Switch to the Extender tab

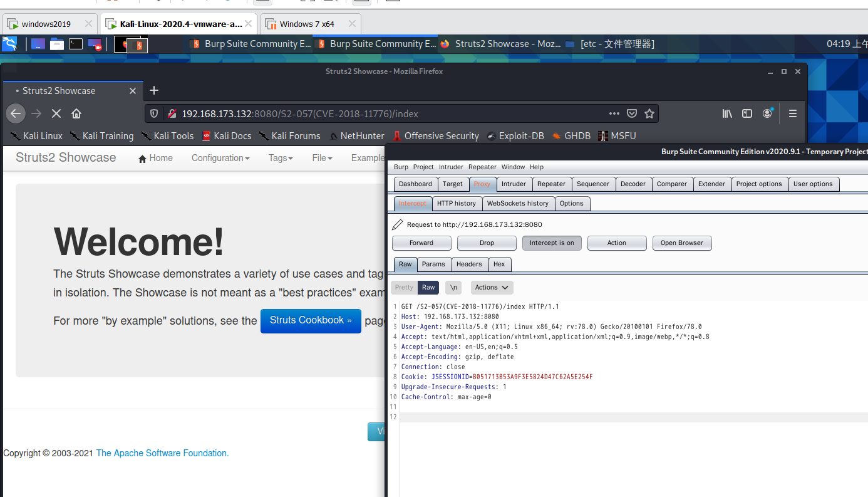click(711, 184)
